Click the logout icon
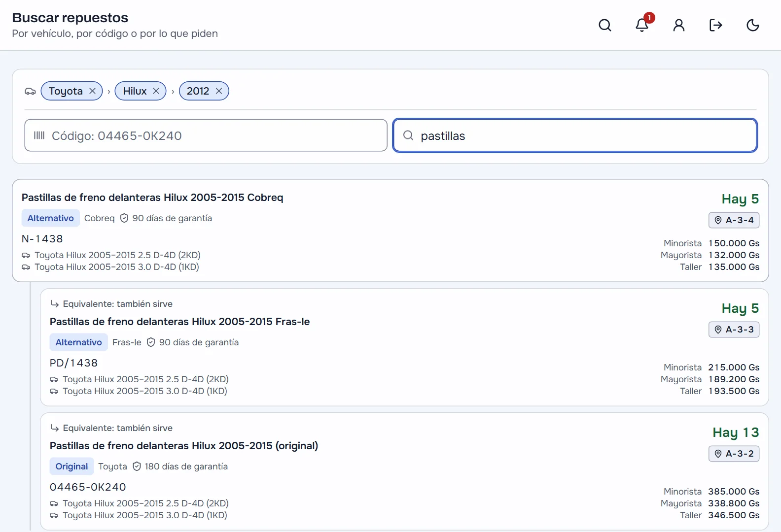Screen dimensions: 781x532 716,25
